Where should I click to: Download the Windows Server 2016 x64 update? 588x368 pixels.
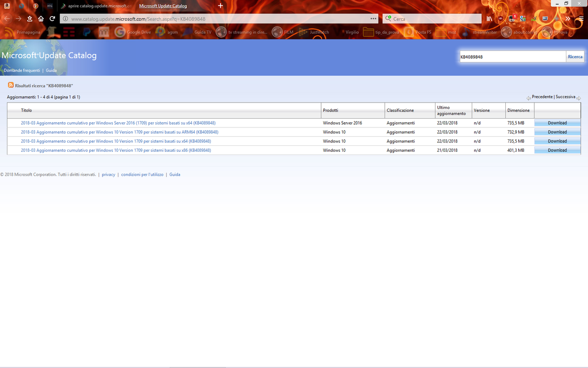pos(557,123)
